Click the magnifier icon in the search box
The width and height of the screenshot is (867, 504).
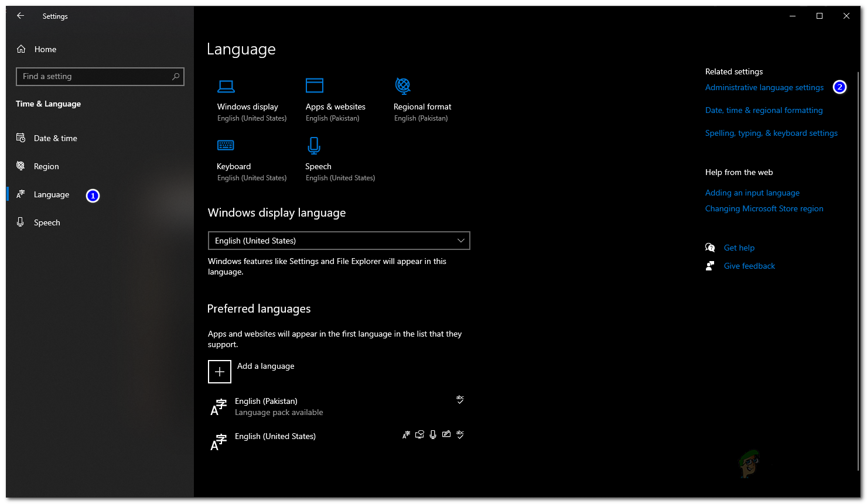tap(176, 76)
